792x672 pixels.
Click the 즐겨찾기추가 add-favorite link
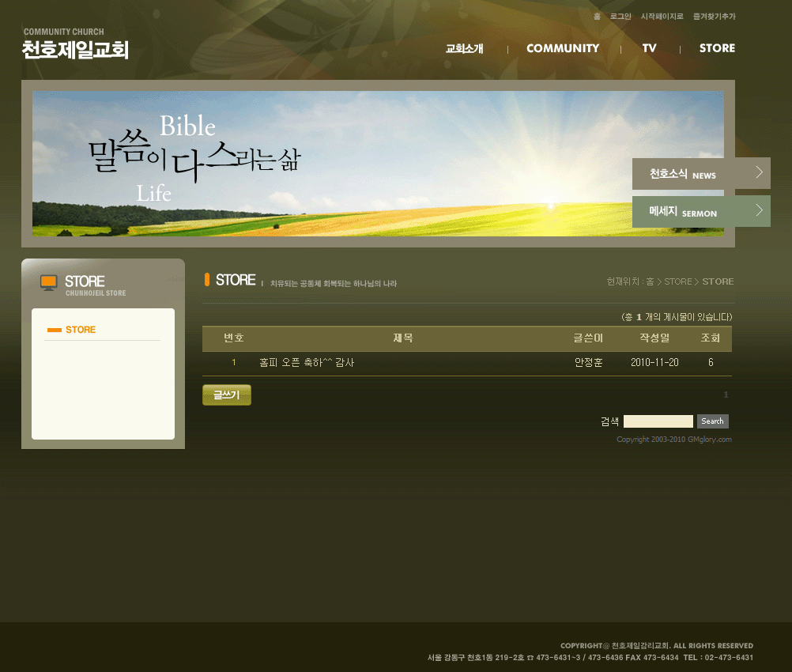714,17
